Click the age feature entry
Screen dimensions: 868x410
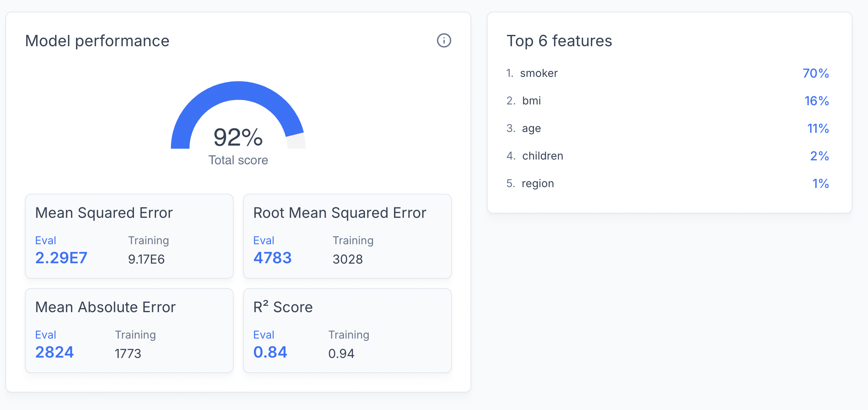point(531,129)
